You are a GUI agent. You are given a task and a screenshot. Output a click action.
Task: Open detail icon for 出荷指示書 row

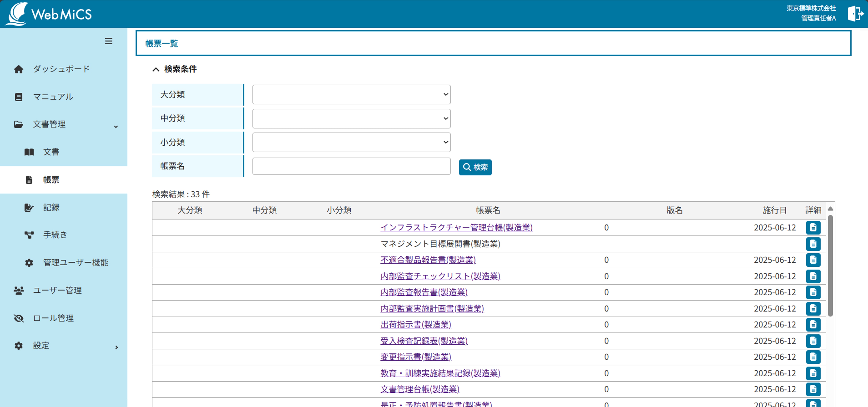pos(813,324)
